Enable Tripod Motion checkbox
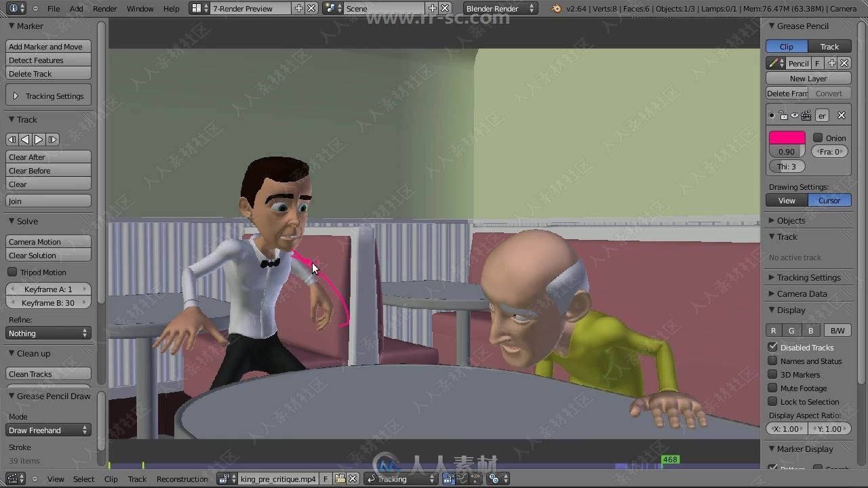Viewport: 868px width, 488px height. [x=12, y=272]
